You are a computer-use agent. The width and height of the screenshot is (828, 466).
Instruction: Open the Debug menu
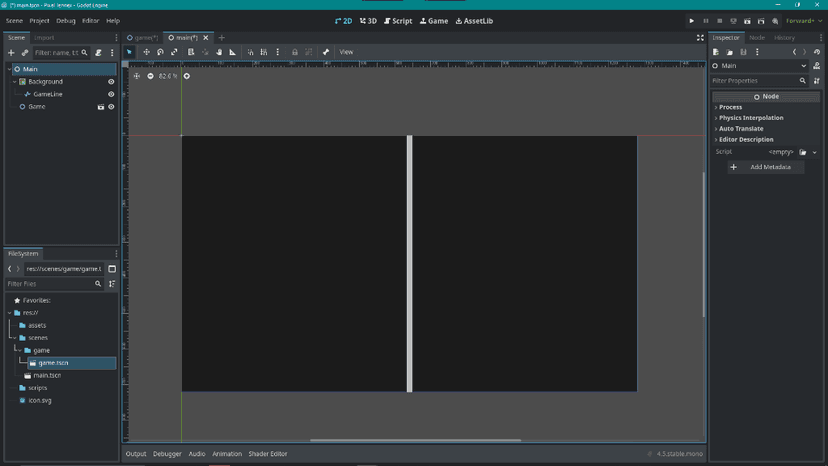(x=65, y=21)
